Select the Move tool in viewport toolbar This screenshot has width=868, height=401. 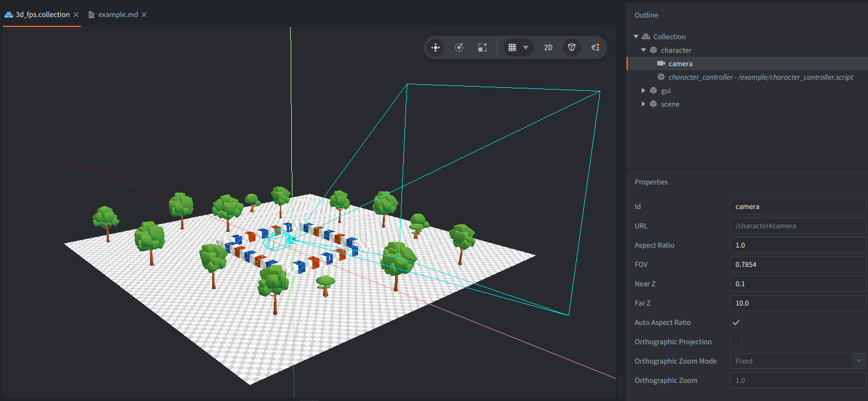click(435, 48)
